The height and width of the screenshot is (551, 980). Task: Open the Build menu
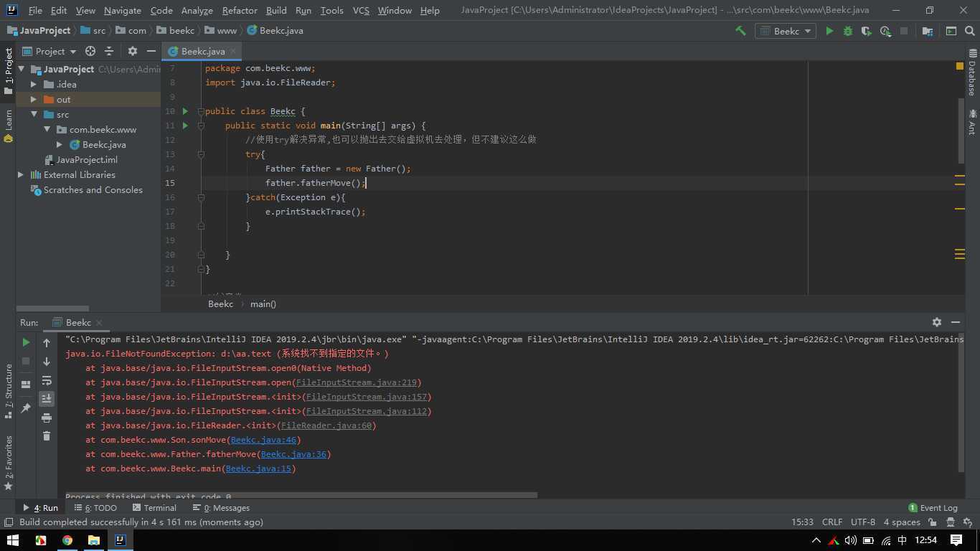pyautogui.click(x=276, y=10)
